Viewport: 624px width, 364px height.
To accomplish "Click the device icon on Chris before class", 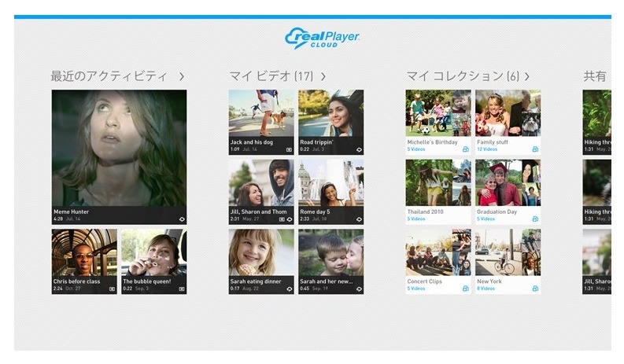I will pyautogui.click(x=113, y=289).
